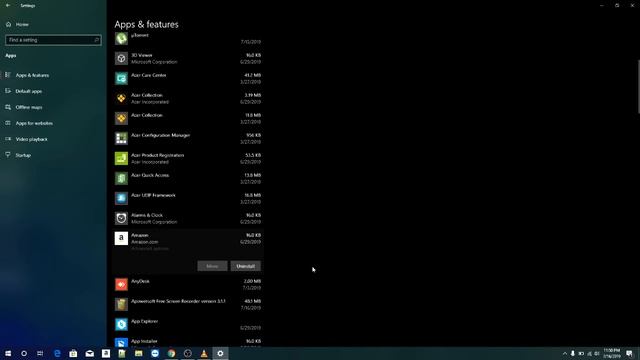The width and height of the screenshot is (640, 360).
Task: Select the Acer UEIP Framework icon
Action: tap(121, 198)
